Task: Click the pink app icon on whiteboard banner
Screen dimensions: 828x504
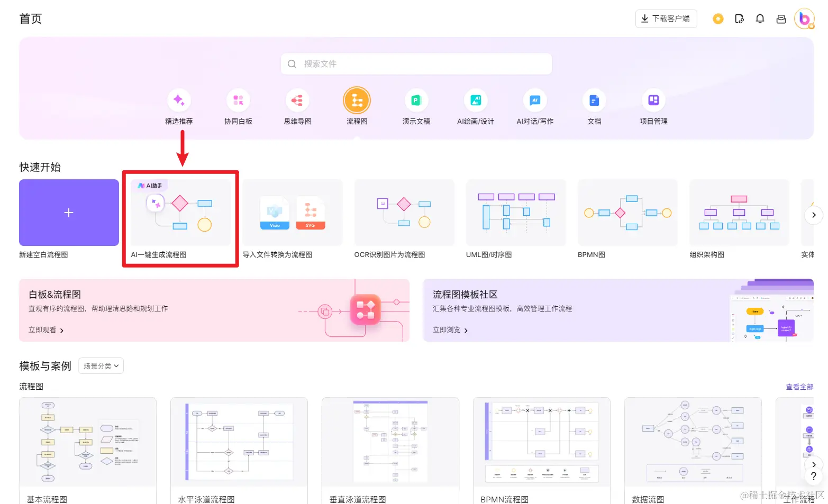Action: point(365,310)
